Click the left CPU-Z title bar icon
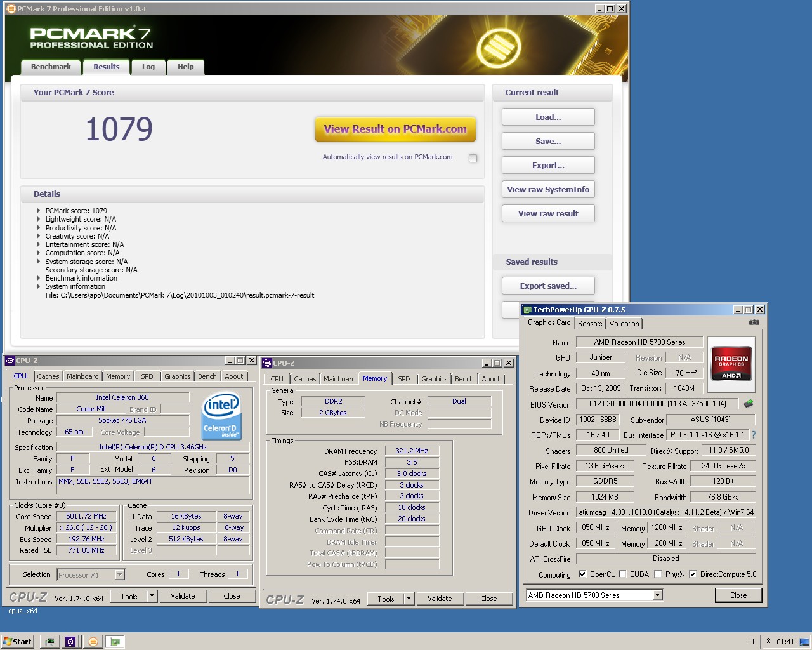Image resolution: width=812 pixels, height=650 pixels. (10, 361)
